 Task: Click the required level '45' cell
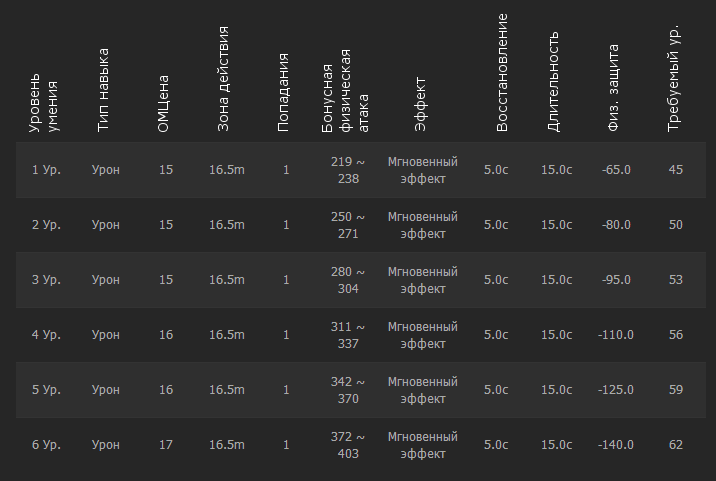pos(676,170)
